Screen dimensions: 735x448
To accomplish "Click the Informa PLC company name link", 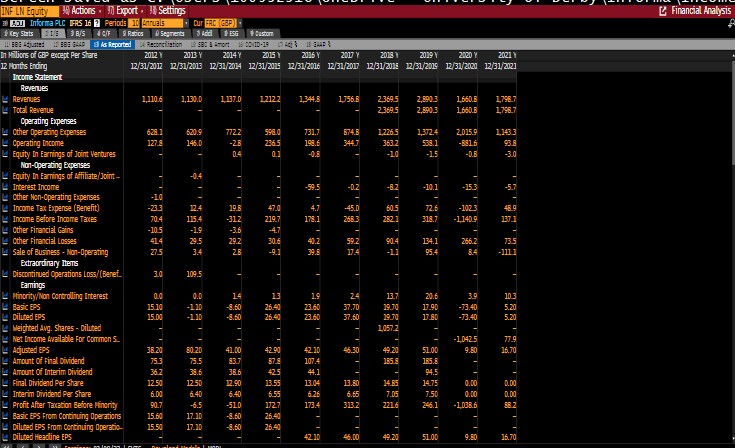I will 47,23.
